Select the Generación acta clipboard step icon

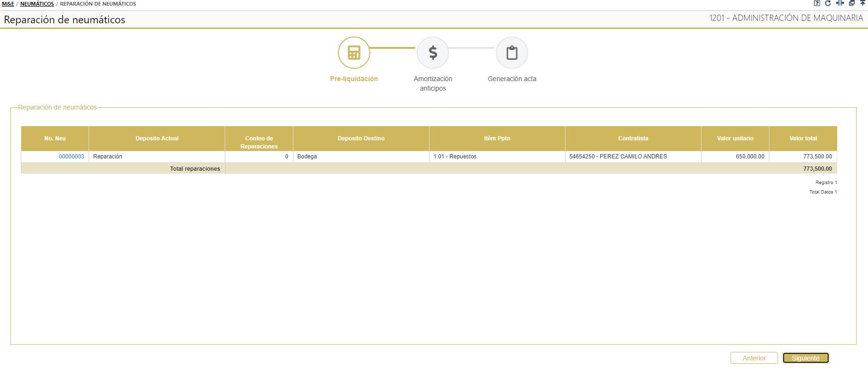click(x=512, y=53)
